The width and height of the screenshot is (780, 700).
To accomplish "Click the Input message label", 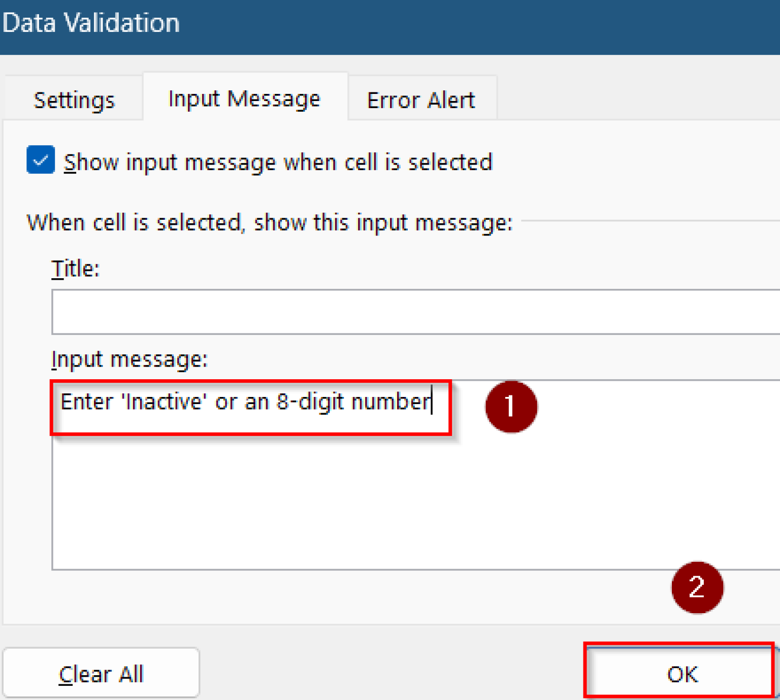I will (x=129, y=359).
